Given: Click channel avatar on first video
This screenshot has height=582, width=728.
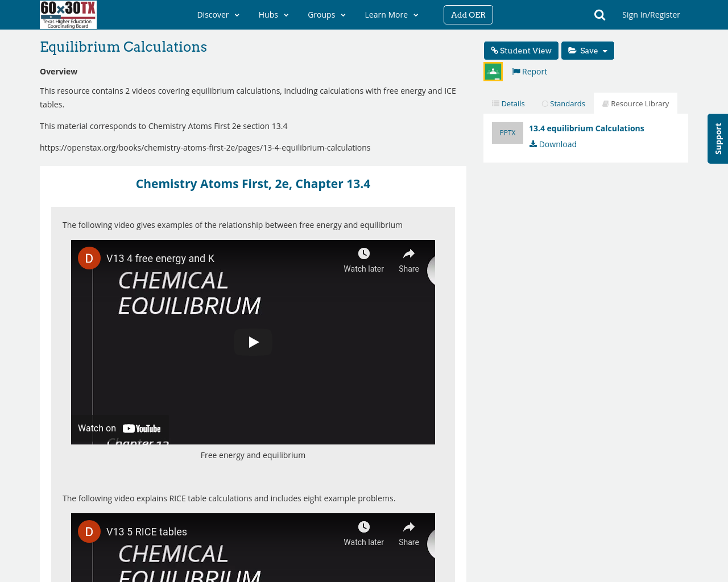Looking at the screenshot, I should coord(89,258).
